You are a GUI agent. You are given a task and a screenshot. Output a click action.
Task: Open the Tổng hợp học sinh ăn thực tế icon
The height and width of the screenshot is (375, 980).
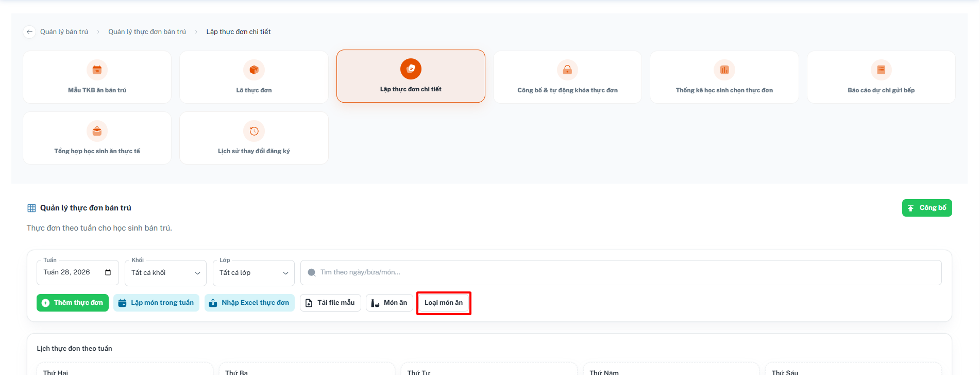[x=97, y=131]
